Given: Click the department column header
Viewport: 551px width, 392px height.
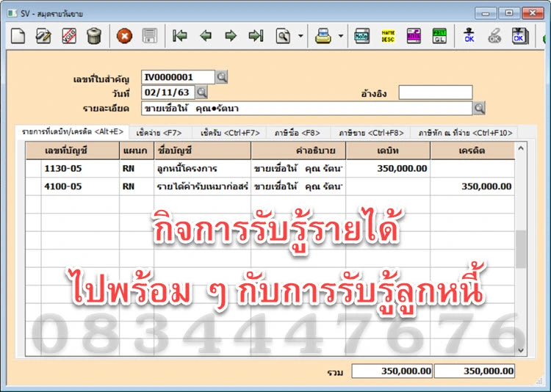Looking at the screenshot, I should 137,150.
